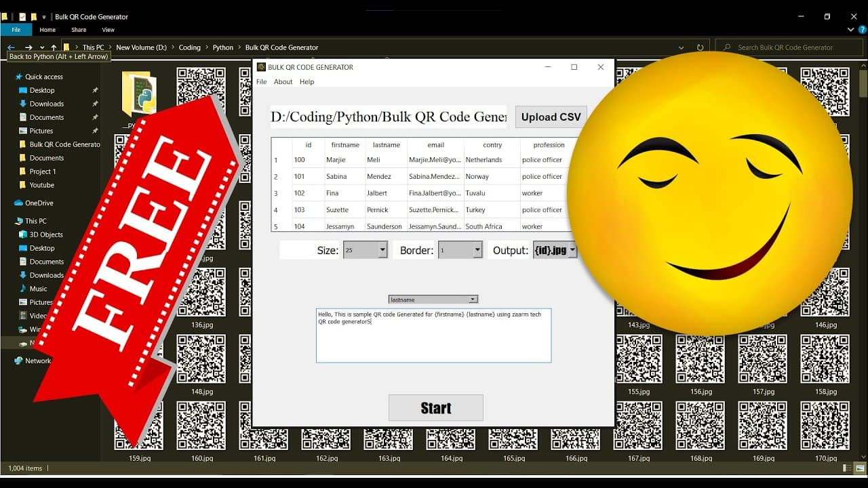
Task: Open OneDrive in the navigation pane
Action: [x=34, y=203]
